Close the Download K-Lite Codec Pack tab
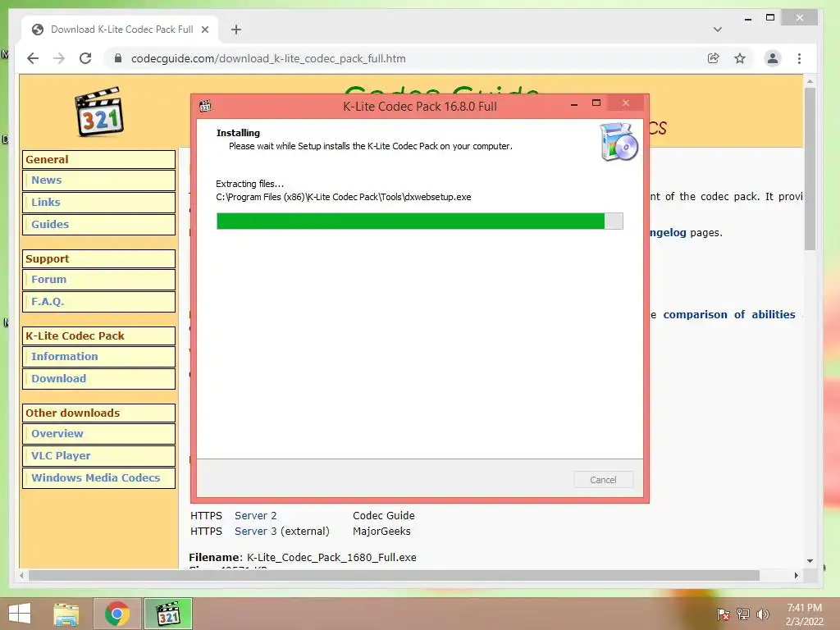Image resolution: width=840 pixels, height=630 pixels. coord(205,30)
